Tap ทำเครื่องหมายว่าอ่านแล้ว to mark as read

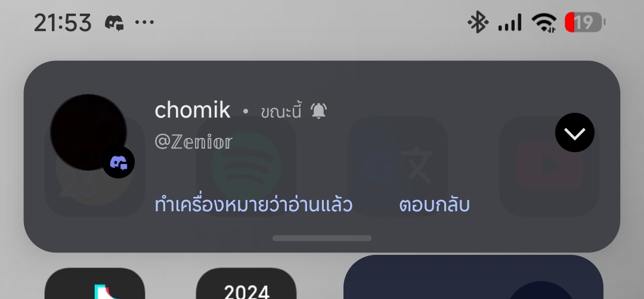click(x=253, y=204)
